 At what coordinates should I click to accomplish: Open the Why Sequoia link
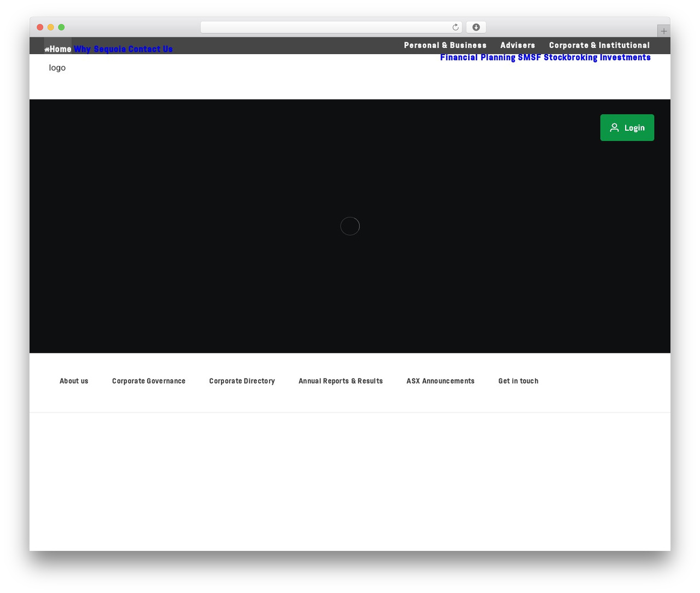[x=100, y=49]
